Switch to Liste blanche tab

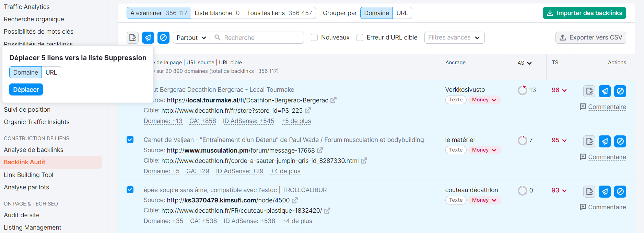[217, 13]
